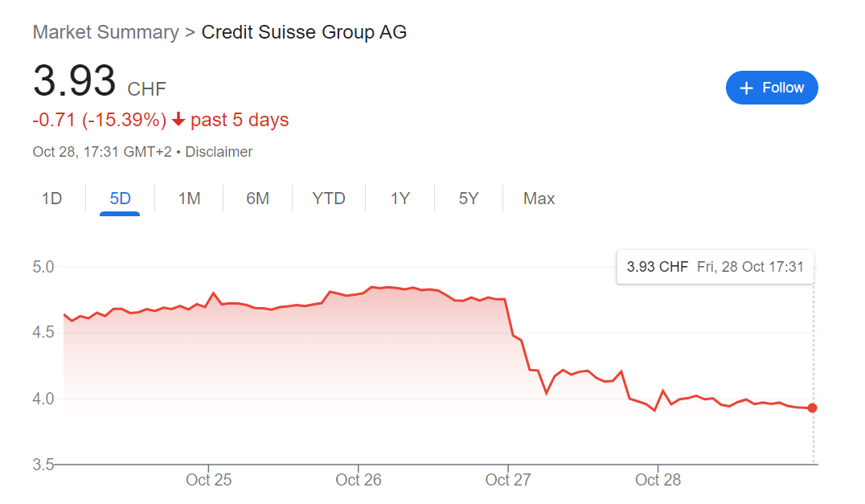This screenshot has width=865, height=504.
Task: Open the Disclaimer link
Action: click(219, 152)
